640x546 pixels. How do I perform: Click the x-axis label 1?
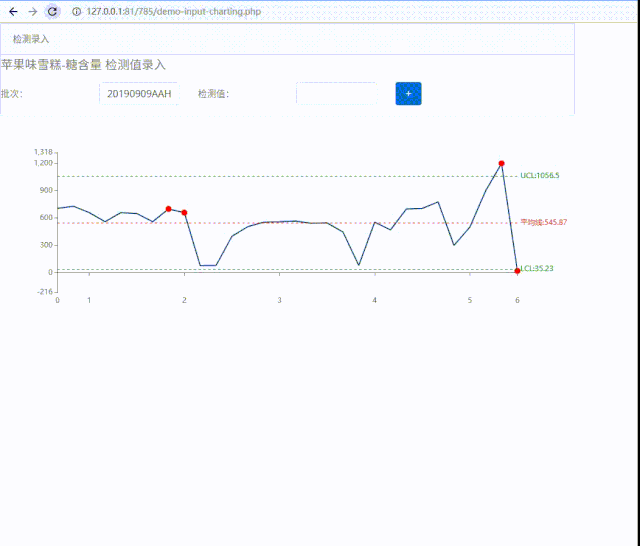[89, 300]
